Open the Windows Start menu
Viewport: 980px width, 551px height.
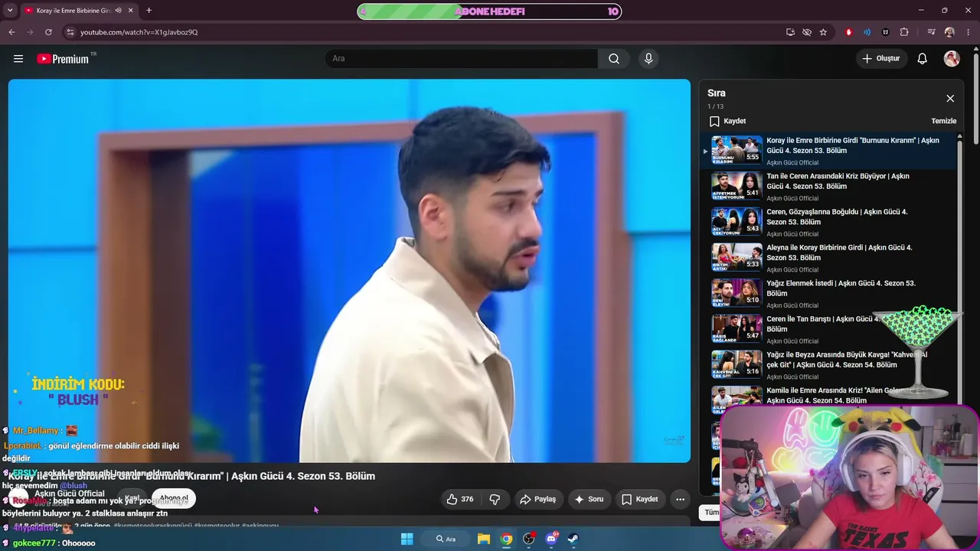(x=407, y=539)
